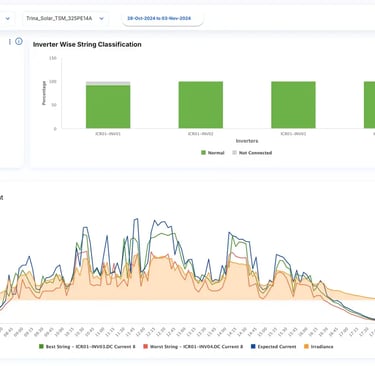The width and height of the screenshot is (375, 366).
Task: Click the orange Irradiance legend color square
Action: (306, 347)
